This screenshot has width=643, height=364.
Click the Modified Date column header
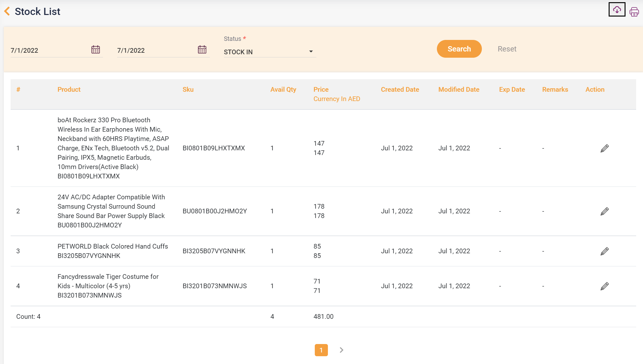pyautogui.click(x=459, y=90)
